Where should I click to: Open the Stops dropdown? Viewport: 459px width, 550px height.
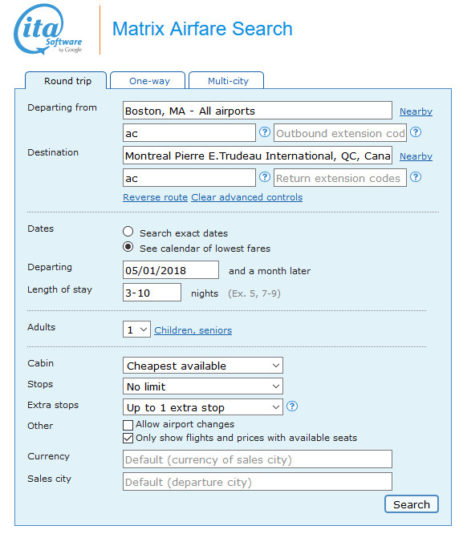click(203, 387)
